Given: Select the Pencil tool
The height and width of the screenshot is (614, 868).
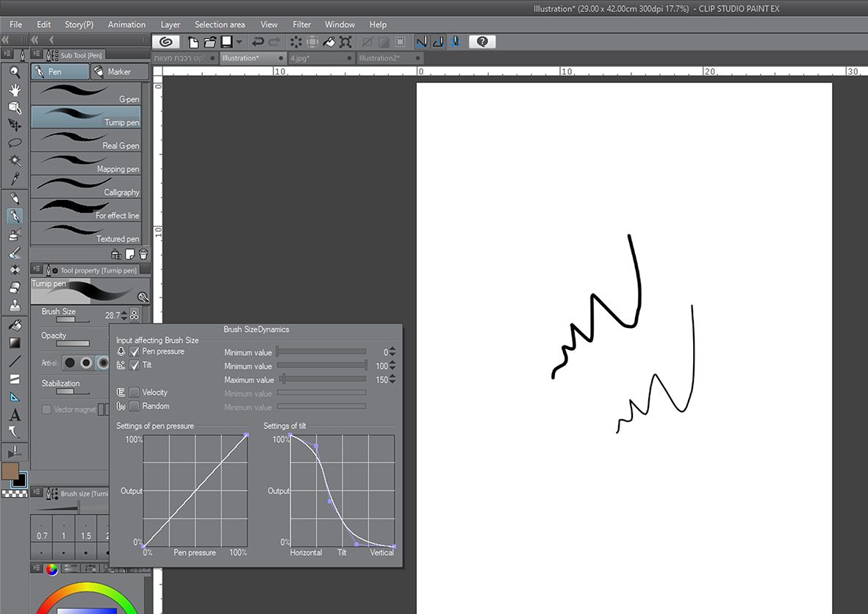Looking at the screenshot, I should [x=15, y=199].
